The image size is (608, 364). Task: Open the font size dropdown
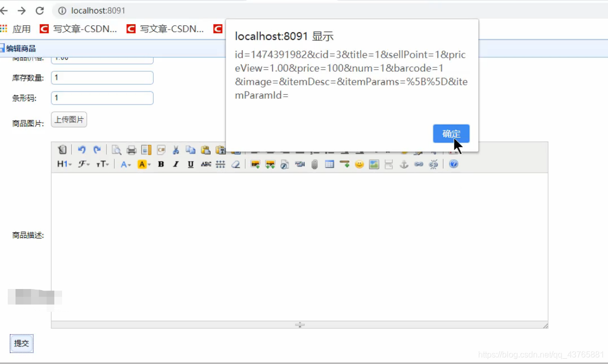[103, 164]
